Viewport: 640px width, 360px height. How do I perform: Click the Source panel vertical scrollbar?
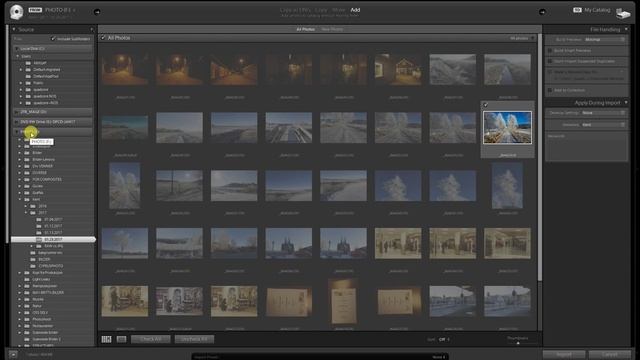[x=7, y=134]
